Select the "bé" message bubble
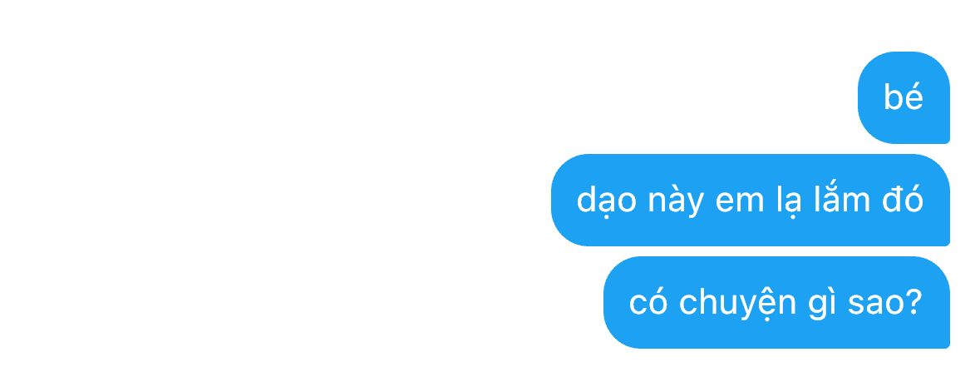 [904, 97]
